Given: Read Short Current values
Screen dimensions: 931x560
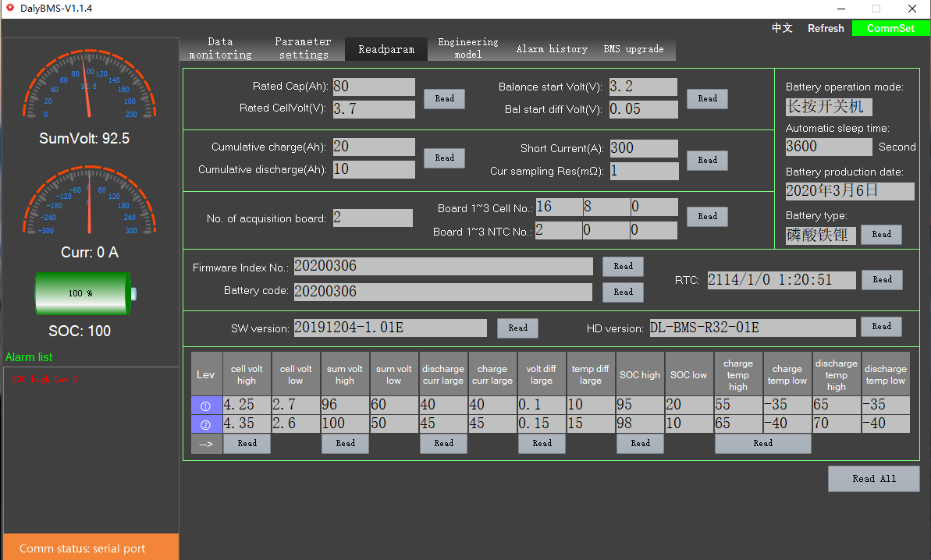Looking at the screenshot, I should 707,160.
